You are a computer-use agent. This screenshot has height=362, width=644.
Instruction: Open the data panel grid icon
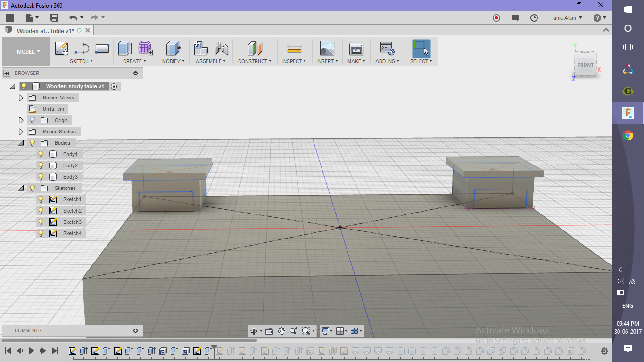(10, 18)
